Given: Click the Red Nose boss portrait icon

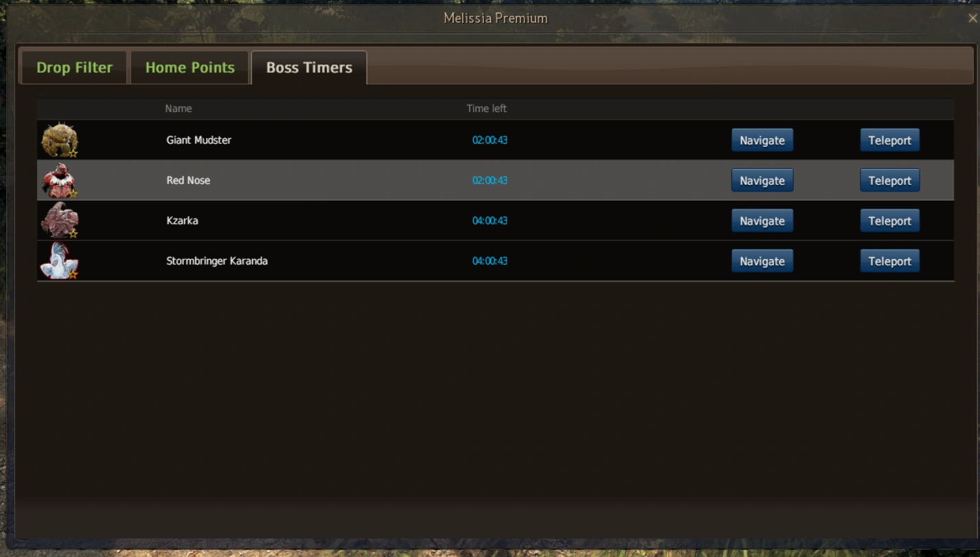Looking at the screenshot, I should [60, 181].
